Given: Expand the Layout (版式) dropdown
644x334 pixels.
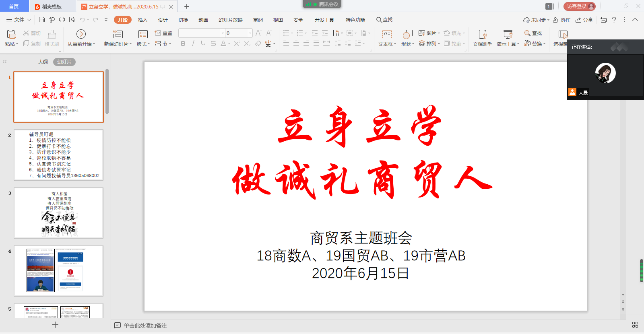Looking at the screenshot, I should [143, 44].
